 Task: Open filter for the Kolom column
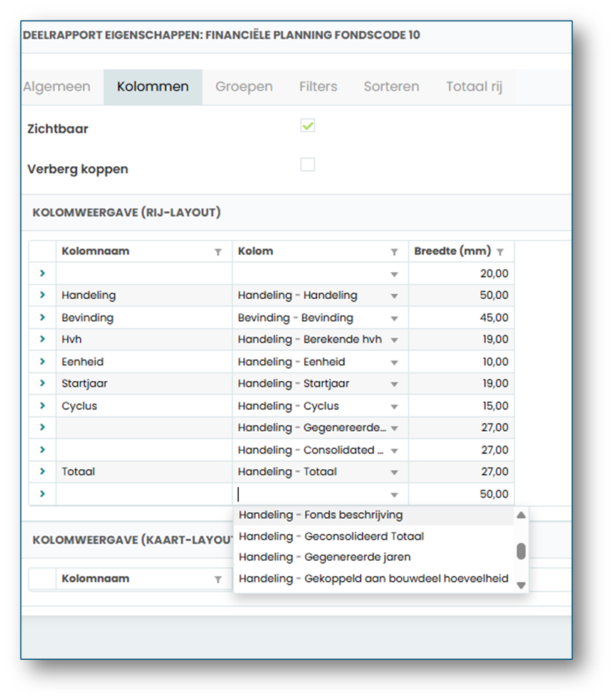pos(394,252)
